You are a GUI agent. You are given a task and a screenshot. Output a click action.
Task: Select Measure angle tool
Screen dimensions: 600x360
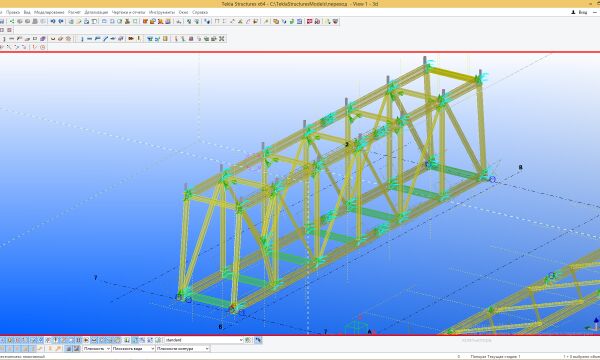click(x=240, y=21)
